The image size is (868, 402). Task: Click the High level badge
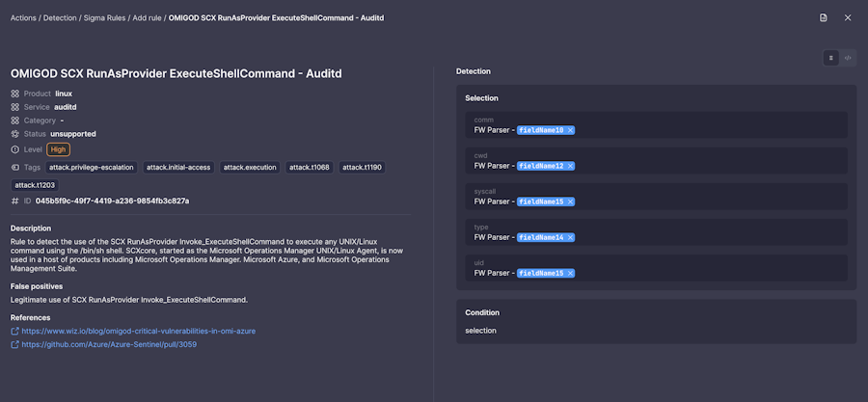pos(58,149)
